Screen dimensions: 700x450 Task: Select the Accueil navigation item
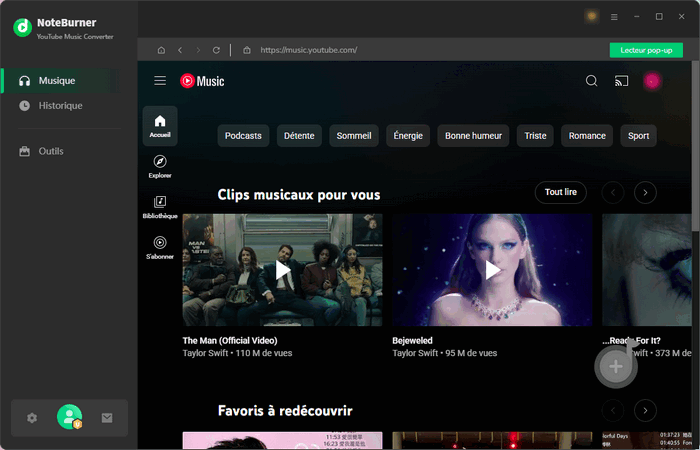click(x=160, y=126)
